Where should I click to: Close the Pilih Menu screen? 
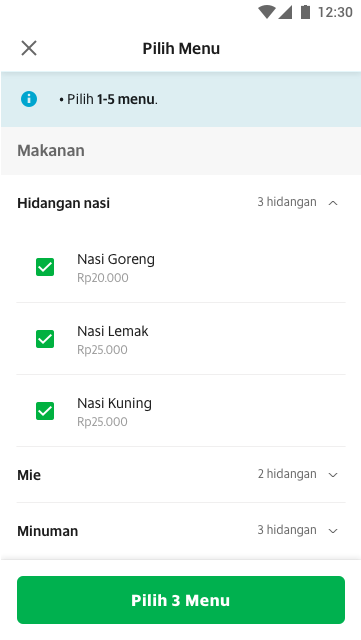pos(29,48)
